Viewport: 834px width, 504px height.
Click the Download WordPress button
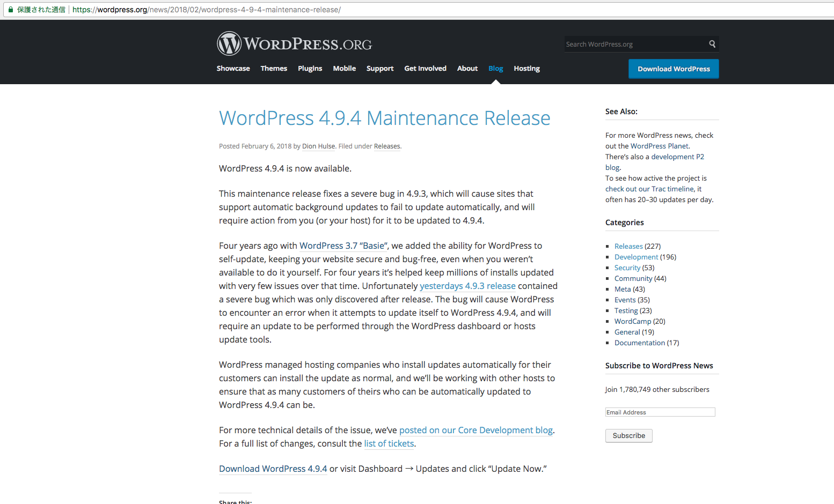[674, 69]
